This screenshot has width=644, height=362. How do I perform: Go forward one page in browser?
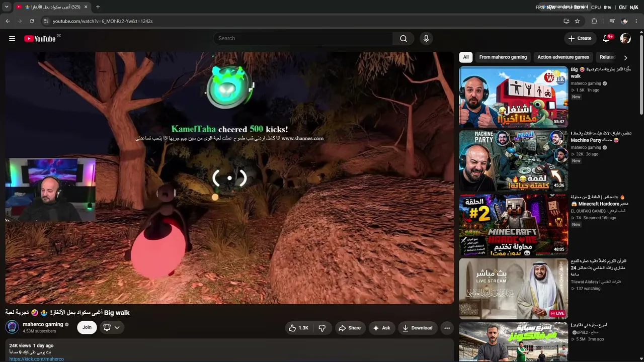pyautogui.click(x=20, y=21)
